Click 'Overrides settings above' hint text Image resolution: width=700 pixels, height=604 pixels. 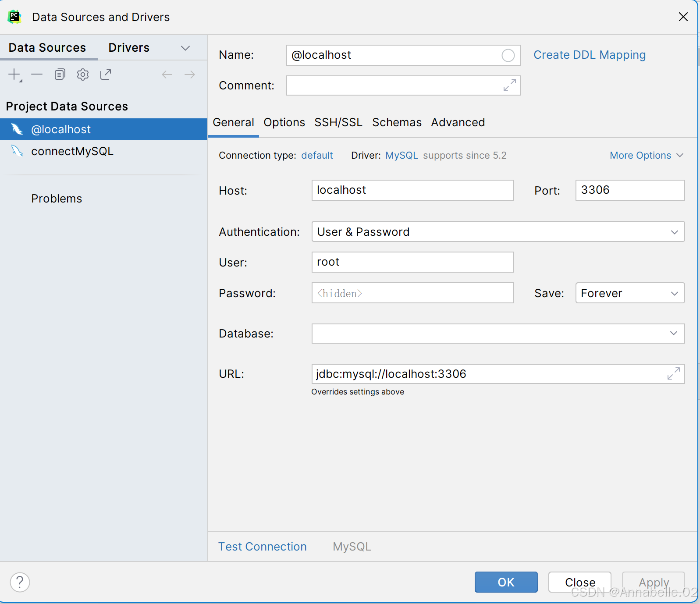click(358, 392)
